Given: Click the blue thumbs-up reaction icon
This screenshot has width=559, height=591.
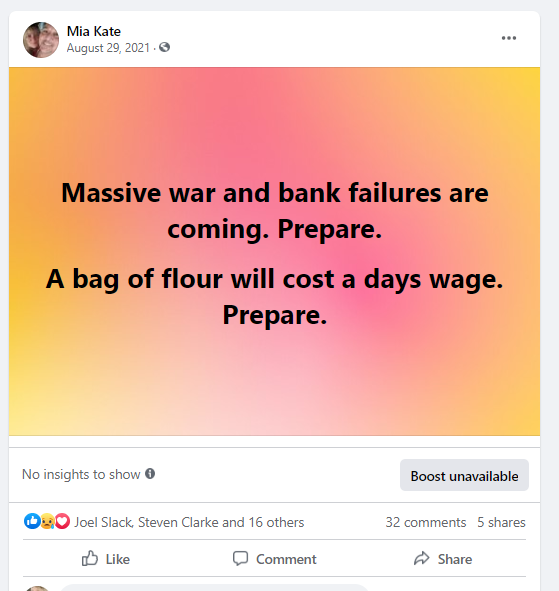Looking at the screenshot, I should [x=32, y=521].
